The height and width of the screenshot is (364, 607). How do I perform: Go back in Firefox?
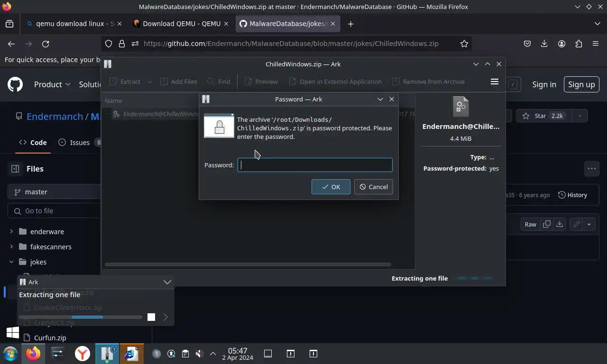(11, 44)
